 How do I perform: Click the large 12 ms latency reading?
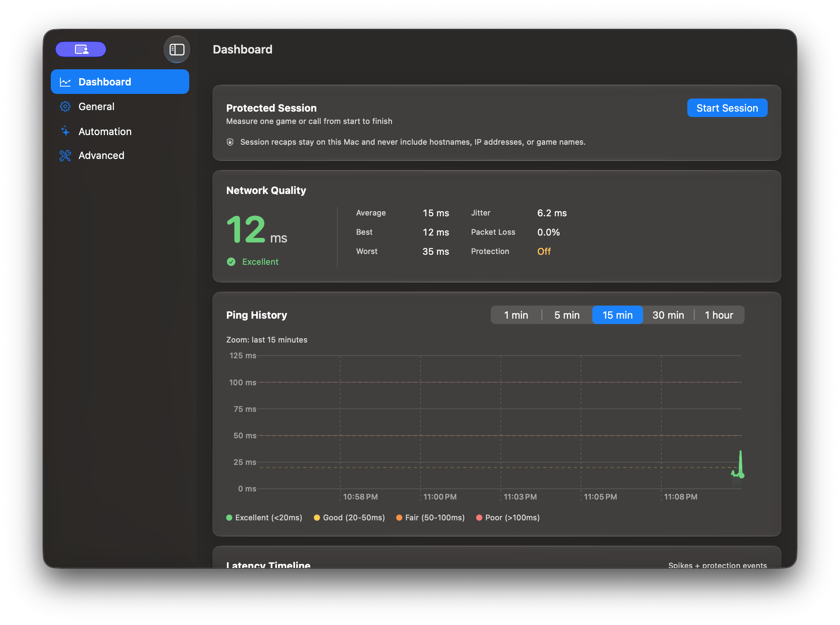pos(257,230)
